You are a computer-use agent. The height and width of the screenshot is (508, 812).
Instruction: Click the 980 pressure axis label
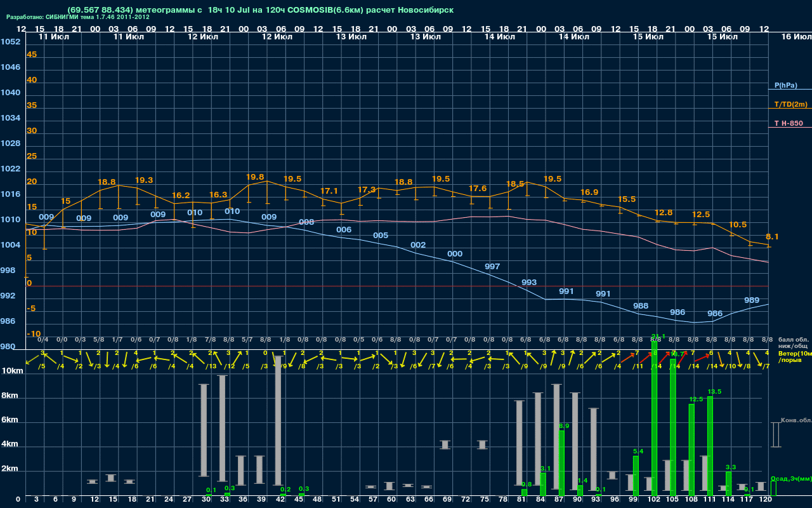pyautogui.click(x=8, y=347)
